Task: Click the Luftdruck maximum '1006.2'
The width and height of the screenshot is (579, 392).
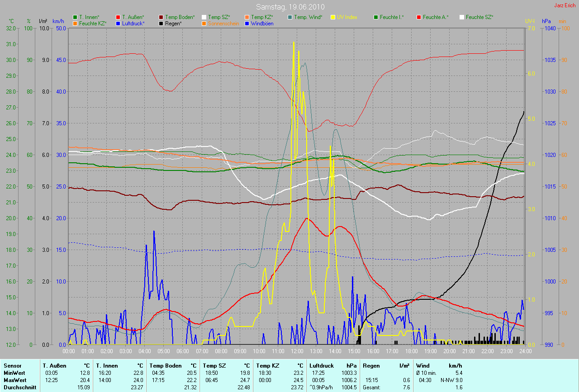Action: pyautogui.click(x=349, y=380)
